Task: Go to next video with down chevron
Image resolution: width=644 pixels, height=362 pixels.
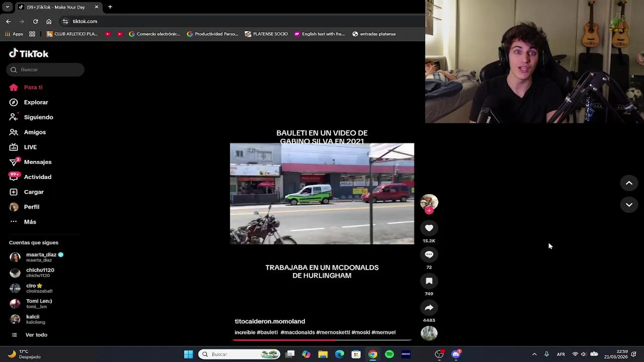Action: pyautogui.click(x=629, y=205)
